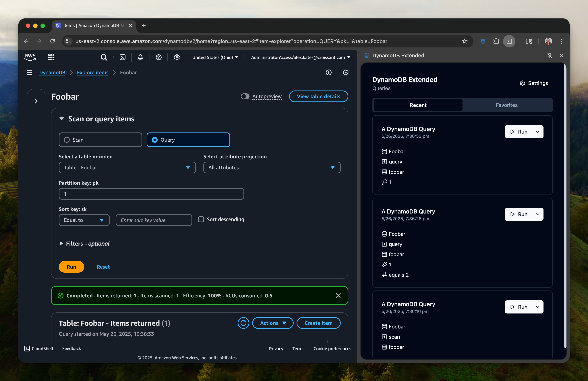
Task: Open the hamburger navigation menu
Action: pos(29,72)
